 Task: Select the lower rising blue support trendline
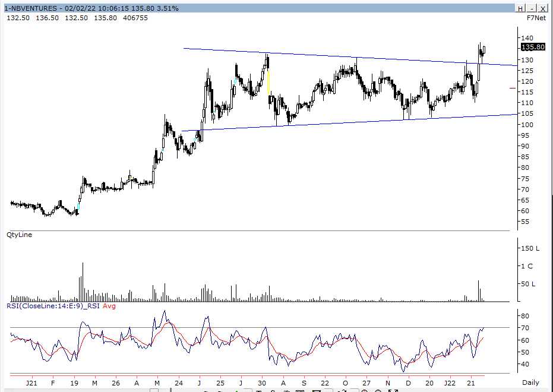pyautogui.click(x=349, y=122)
